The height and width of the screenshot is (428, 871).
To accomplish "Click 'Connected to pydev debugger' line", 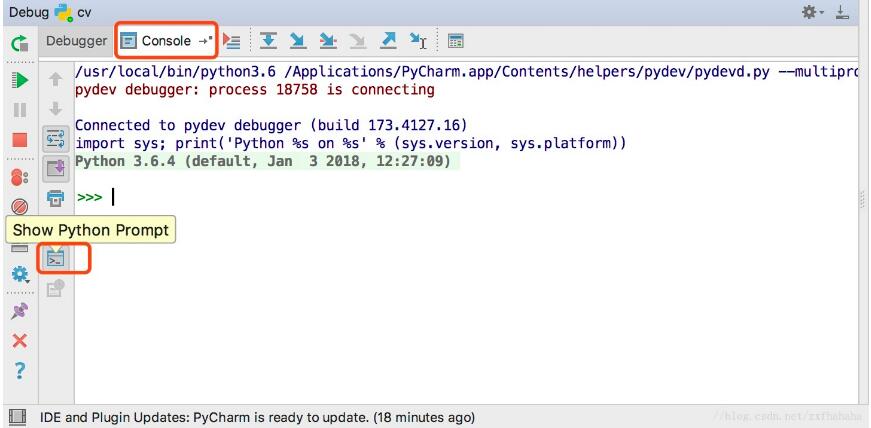I will click(271, 125).
